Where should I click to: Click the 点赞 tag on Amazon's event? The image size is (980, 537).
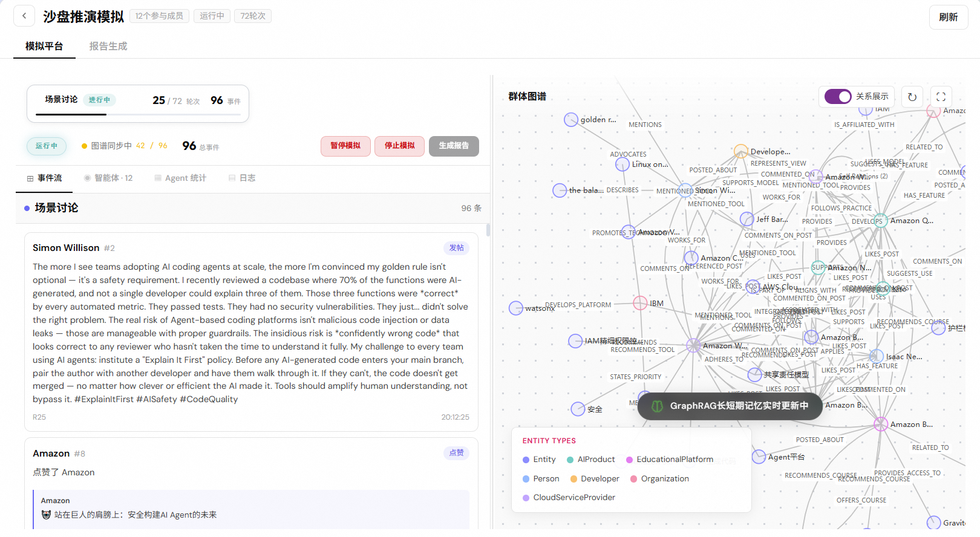pyautogui.click(x=457, y=453)
